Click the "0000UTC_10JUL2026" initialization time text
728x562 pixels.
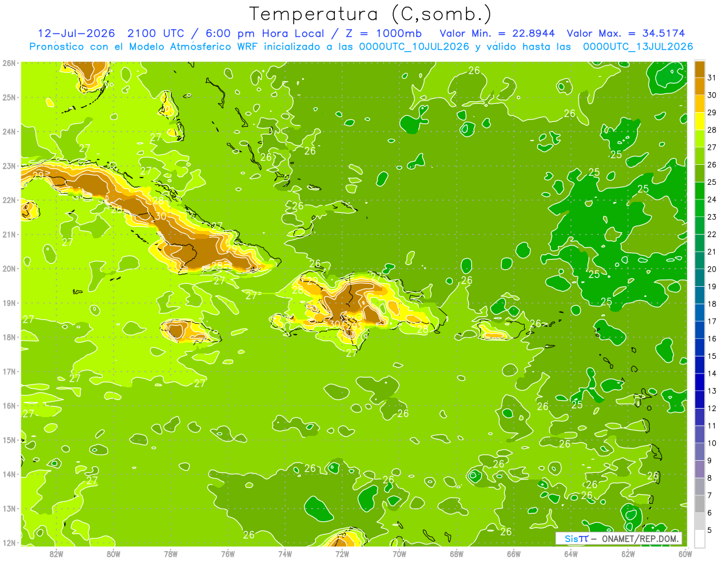(414, 47)
